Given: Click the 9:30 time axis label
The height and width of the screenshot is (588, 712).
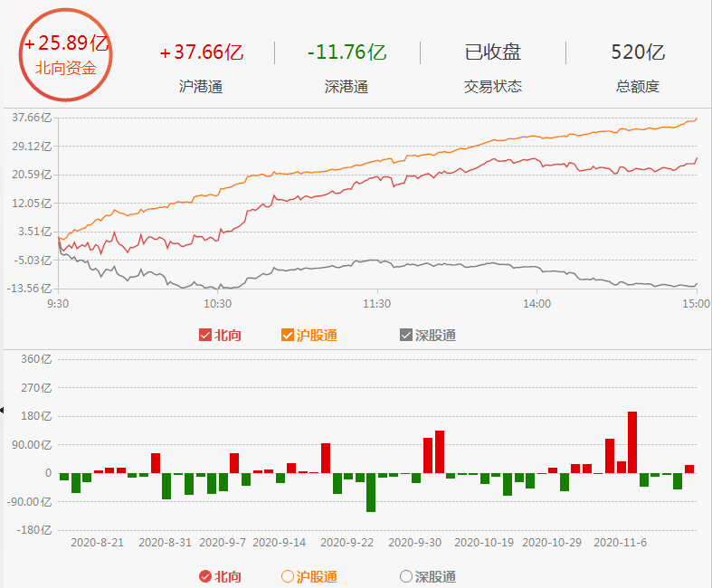Looking at the screenshot, I should (58, 303).
